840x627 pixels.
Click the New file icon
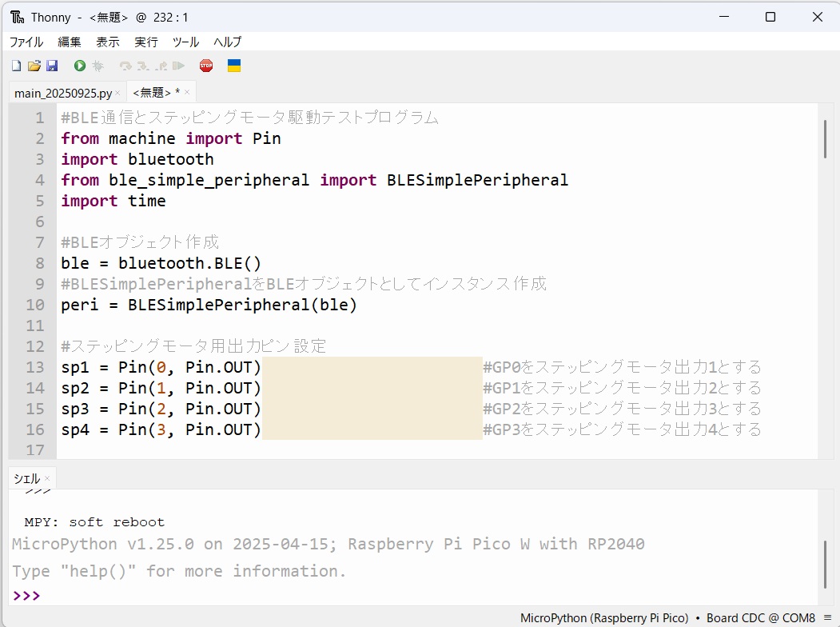(x=16, y=66)
